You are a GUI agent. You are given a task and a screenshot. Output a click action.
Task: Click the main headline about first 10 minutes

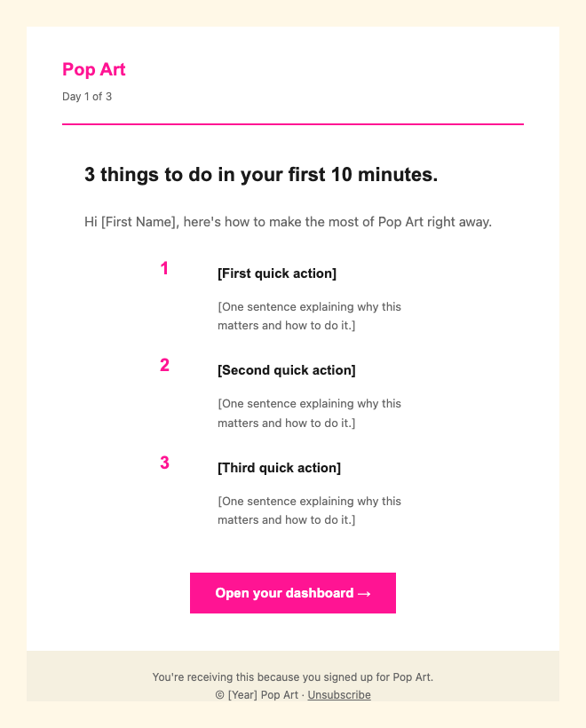pyautogui.click(x=261, y=175)
